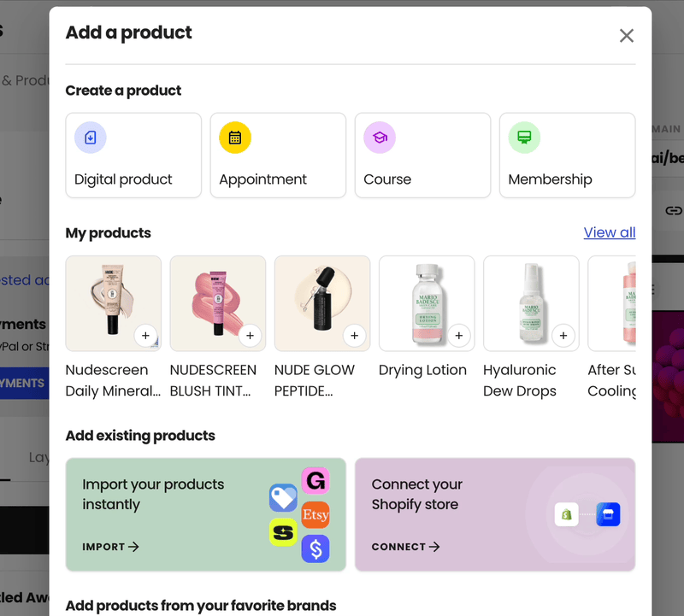Viewport: 684px width, 616px height.
Task: Add Drying Lotion via plus icon
Action: coord(459,336)
